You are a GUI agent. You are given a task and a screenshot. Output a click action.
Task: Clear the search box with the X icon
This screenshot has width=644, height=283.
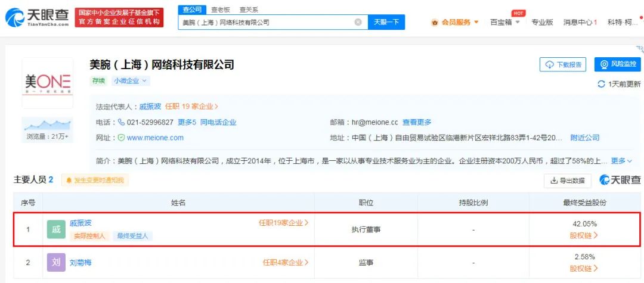(x=358, y=22)
